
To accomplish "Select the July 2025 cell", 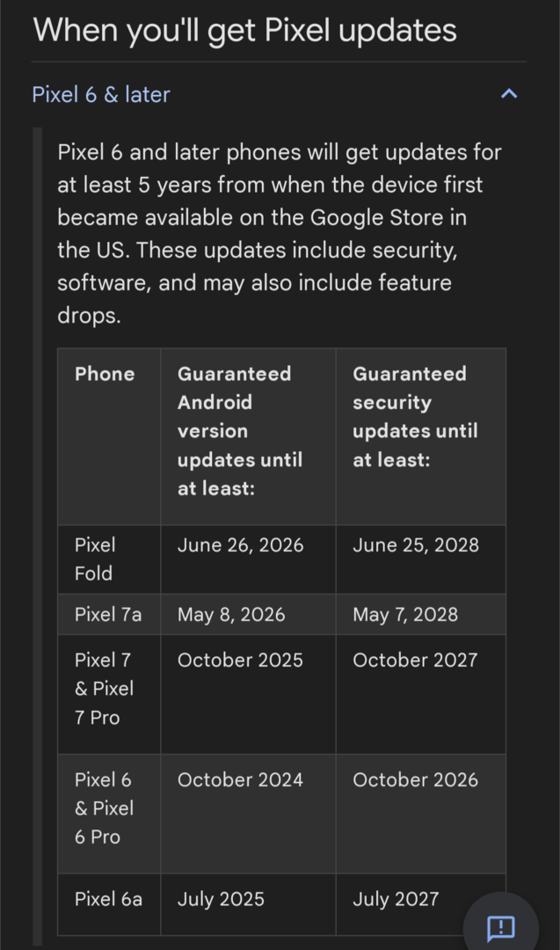I will click(x=221, y=899).
